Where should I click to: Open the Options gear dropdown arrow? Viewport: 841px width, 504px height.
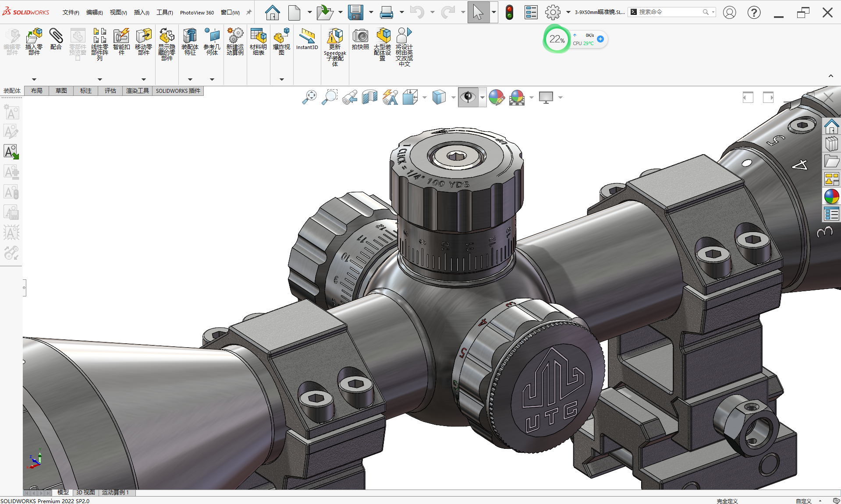click(x=568, y=12)
